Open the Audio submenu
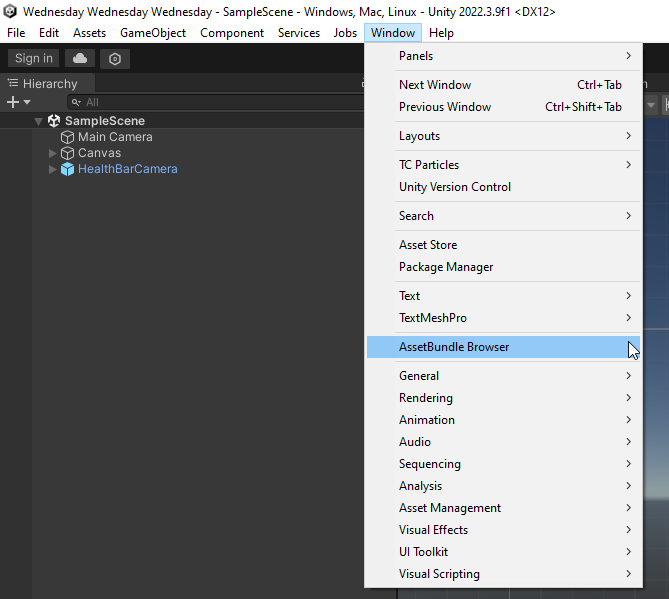 tap(504, 442)
